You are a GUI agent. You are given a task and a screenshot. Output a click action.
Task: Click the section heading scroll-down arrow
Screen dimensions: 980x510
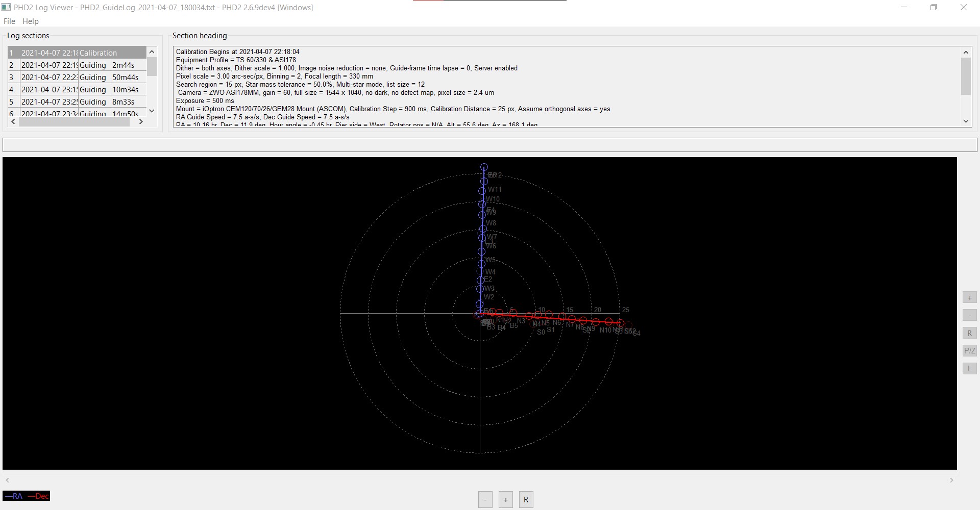pos(966,121)
